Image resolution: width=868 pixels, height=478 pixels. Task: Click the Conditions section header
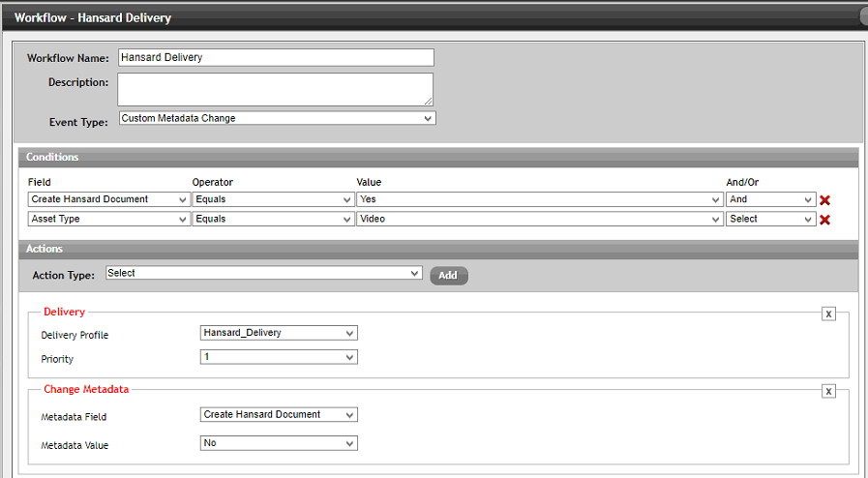coord(438,157)
